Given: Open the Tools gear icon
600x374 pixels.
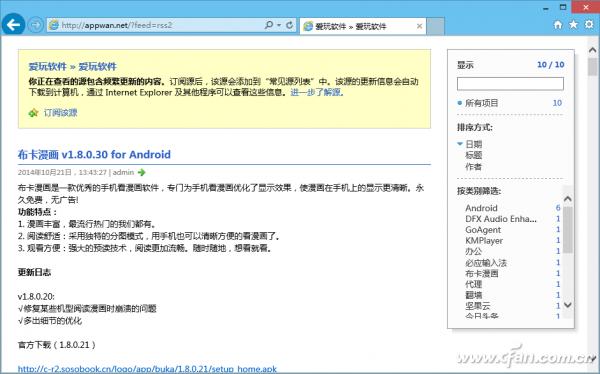Looking at the screenshot, I should pos(589,25).
